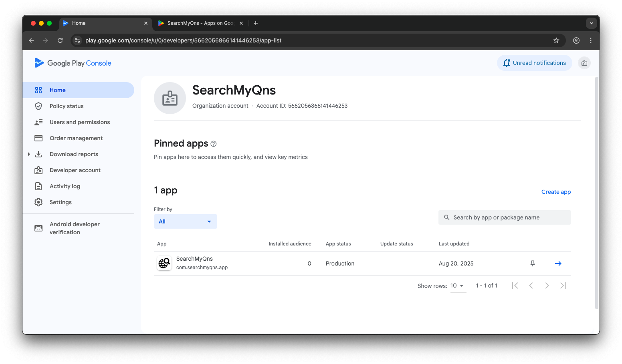The height and width of the screenshot is (364, 622).
Task: Click the Users and permissions icon
Action: click(x=38, y=122)
